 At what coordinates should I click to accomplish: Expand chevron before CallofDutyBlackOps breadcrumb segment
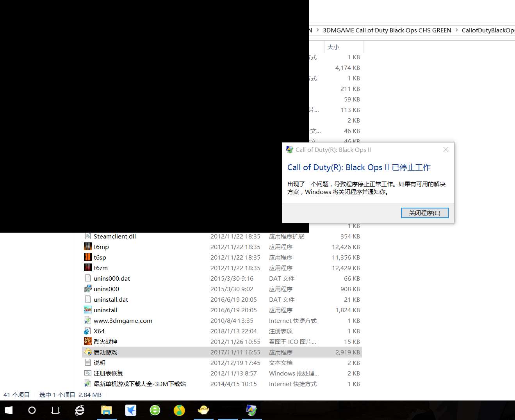456,30
